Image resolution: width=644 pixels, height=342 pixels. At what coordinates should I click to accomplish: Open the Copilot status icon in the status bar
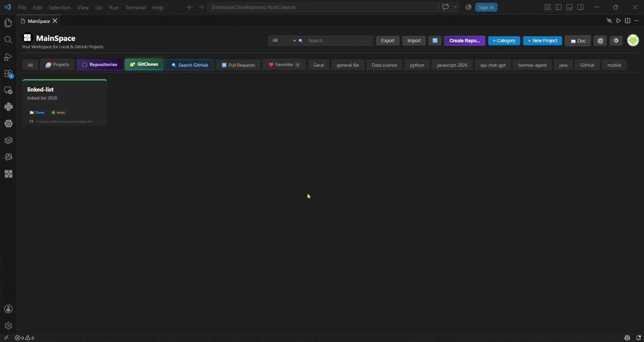tap(627, 338)
